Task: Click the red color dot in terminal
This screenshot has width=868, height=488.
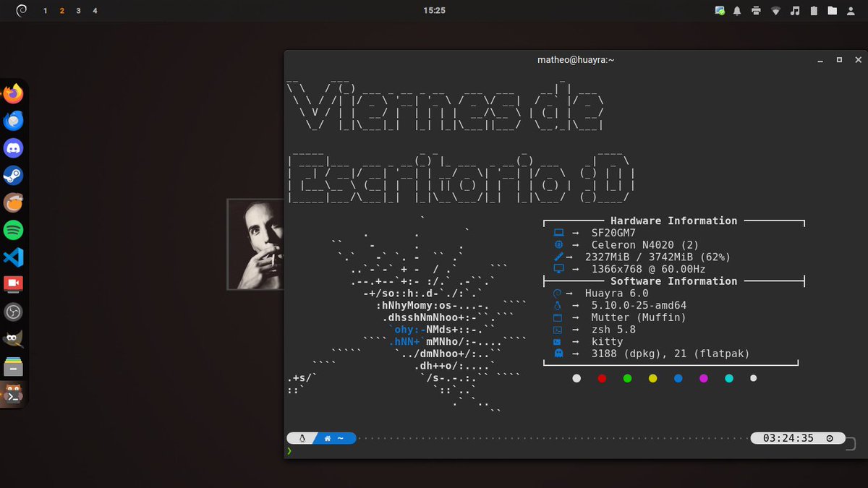Action: pos(602,378)
